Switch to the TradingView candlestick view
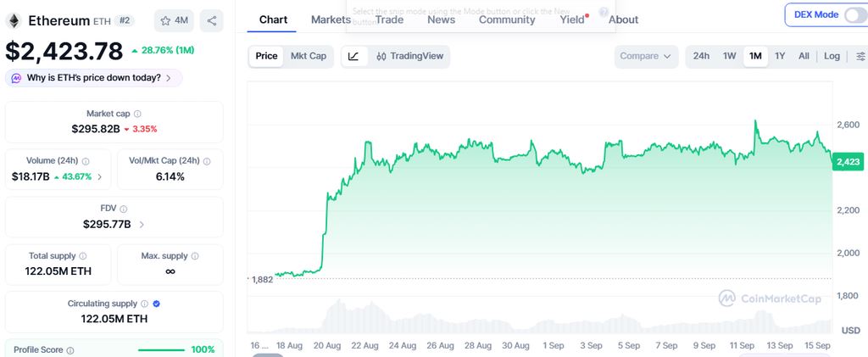Image resolution: width=868 pixels, height=357 pixels. coord(409,57)
